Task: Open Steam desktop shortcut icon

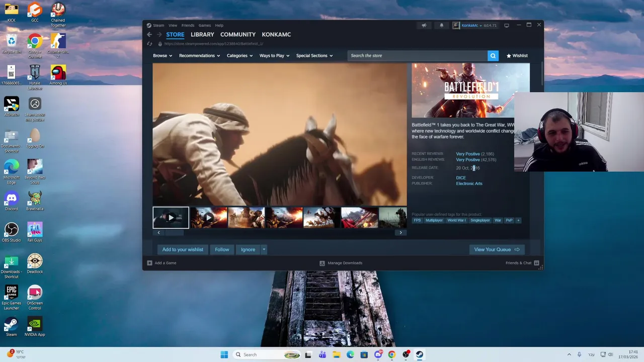Action: tap(11, 326)
